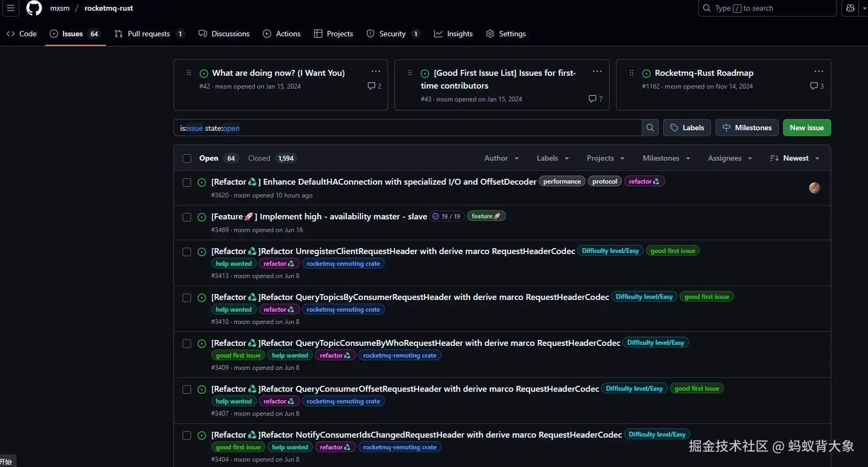Viewport: 868px width, 467px height.
Task: Expand the Projects filter dropdown
Action: click(605, 158)
